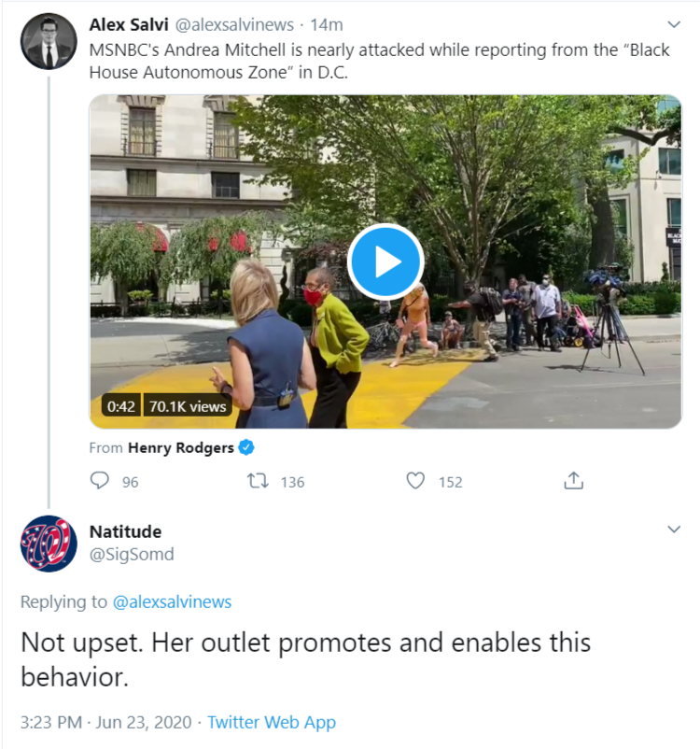
Task: Click the Twitter Web App link
Action: click(272, 722)
